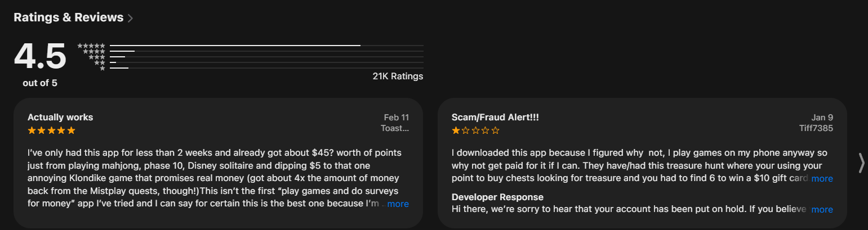This screenshot has width=868, height=230.
Task: Click the one-star rating under Scam/Fraud Alert
Action: [x=475, y=130]
